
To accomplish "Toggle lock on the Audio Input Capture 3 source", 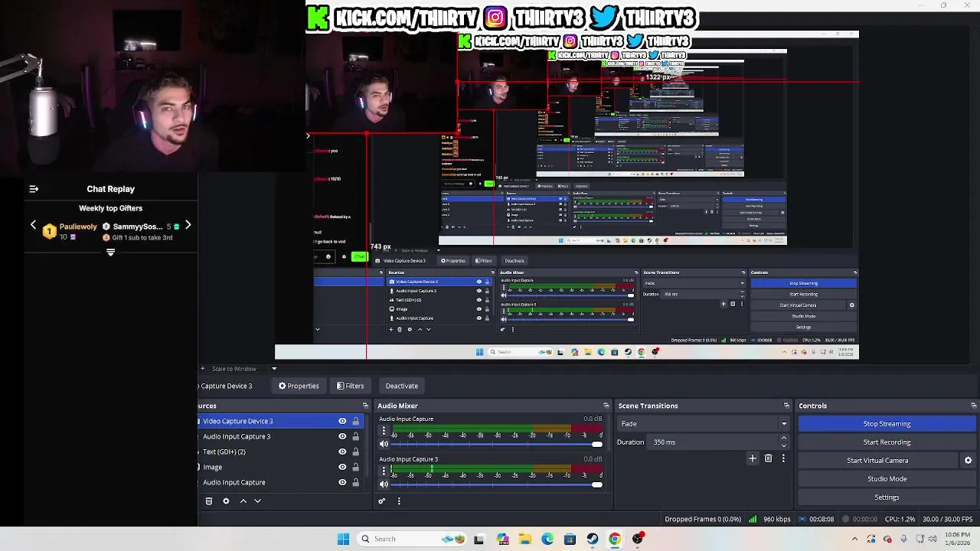I will pyautogui.click(x=355, y=436).
